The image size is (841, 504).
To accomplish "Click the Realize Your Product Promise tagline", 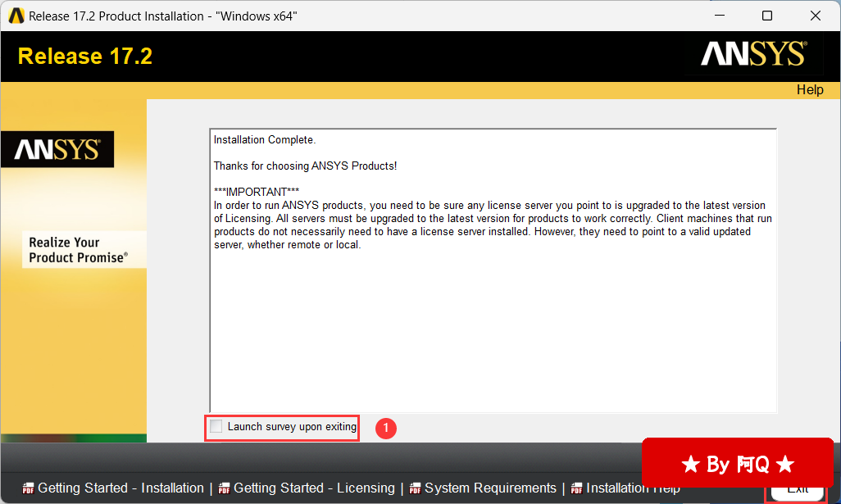I will [78, 250].
